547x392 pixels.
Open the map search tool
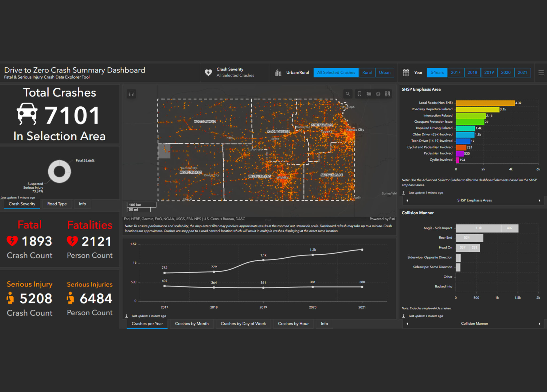(x=348, y=94)
